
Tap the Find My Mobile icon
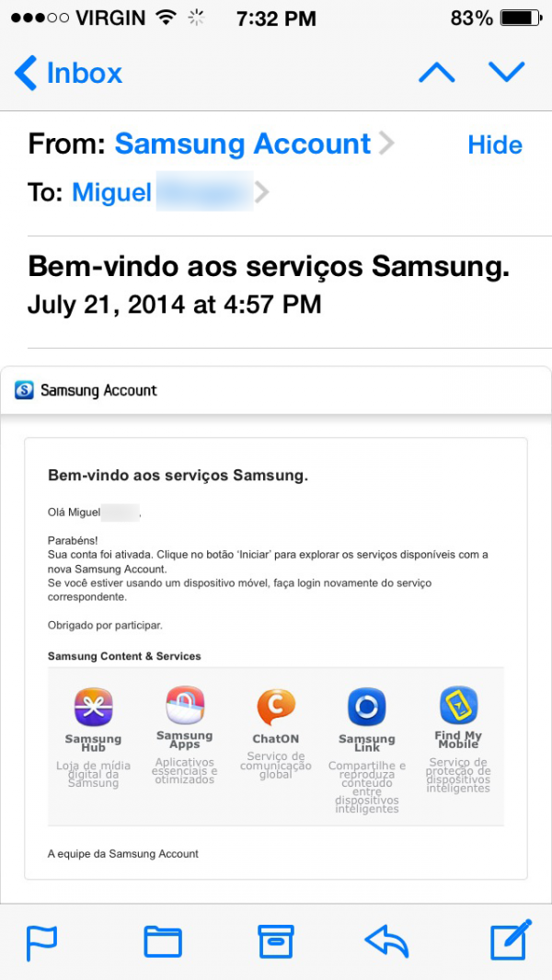[x=459, y=706]
